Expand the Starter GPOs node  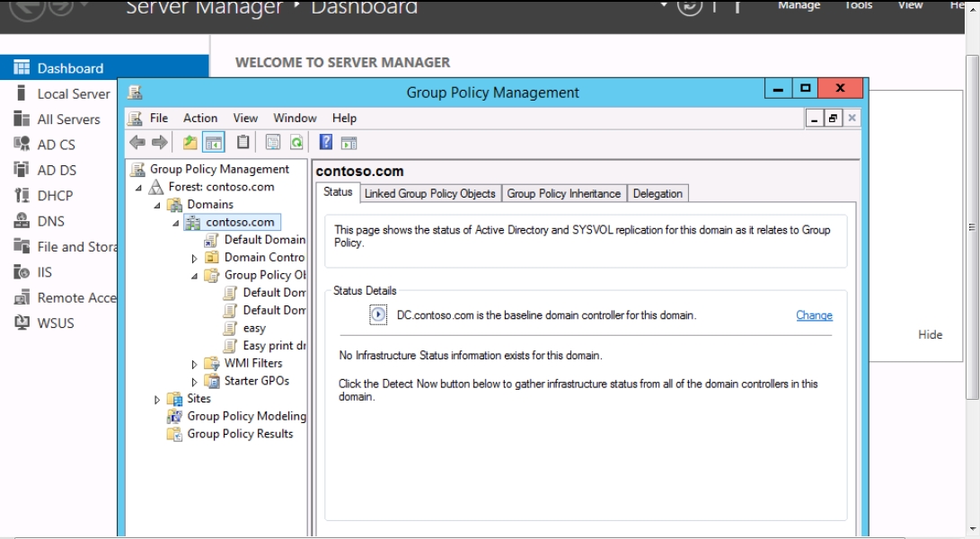(x=194, y=382)
